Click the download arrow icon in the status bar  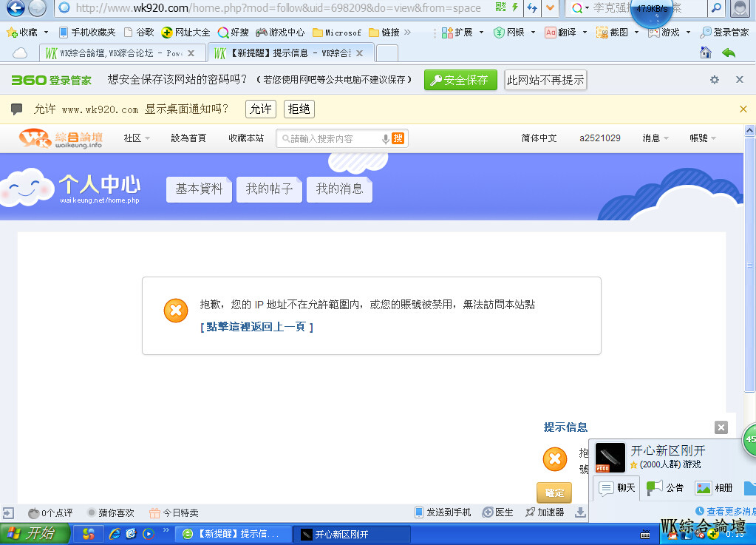coord(581,512)
